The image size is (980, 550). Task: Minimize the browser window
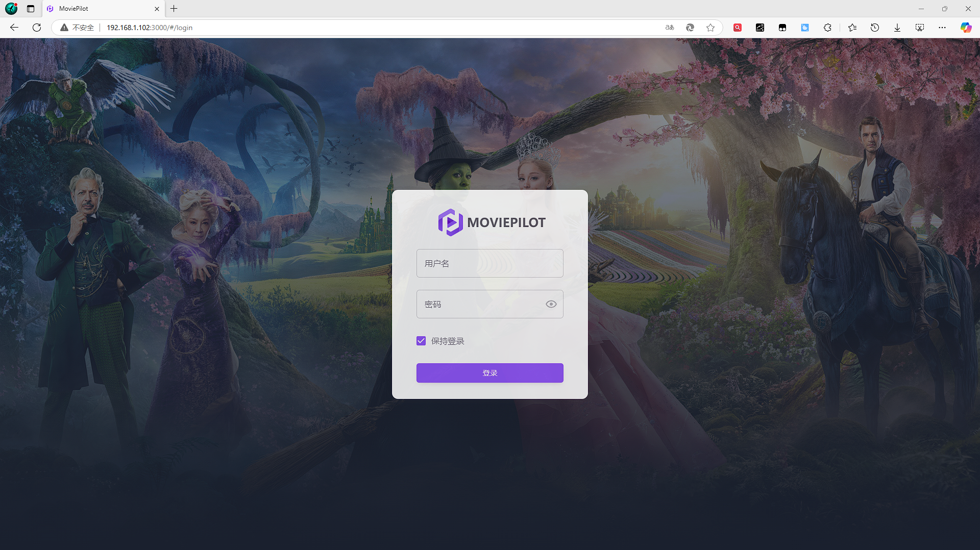[x=921, y=9]
